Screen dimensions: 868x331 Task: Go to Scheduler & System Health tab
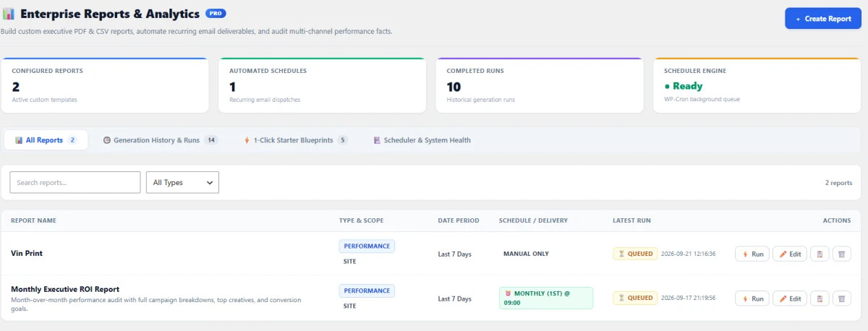click(422, 140)
